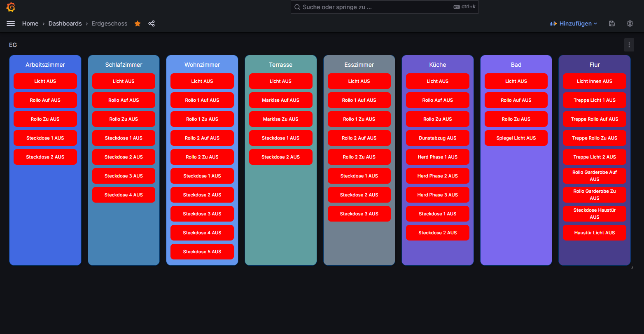
Task: Open the EG panel three-dot menu
Action: tap(629, 45)
